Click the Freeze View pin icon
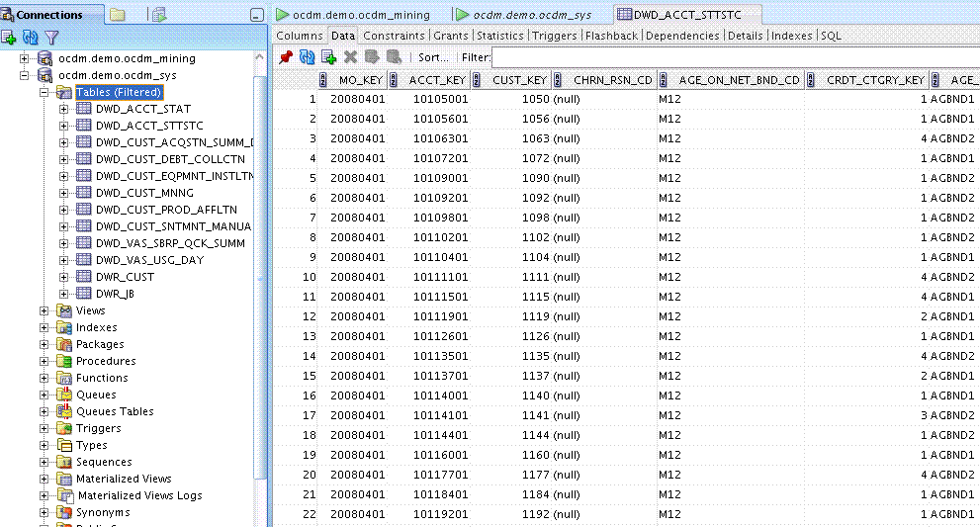This screenshot has height=527, width=980. coord(286,57)
